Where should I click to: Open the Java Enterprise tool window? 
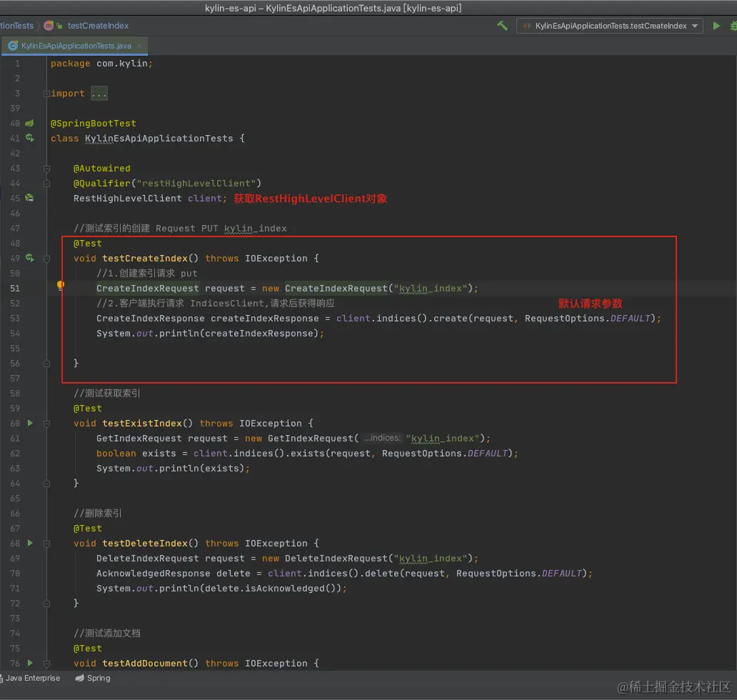(31, 678)
